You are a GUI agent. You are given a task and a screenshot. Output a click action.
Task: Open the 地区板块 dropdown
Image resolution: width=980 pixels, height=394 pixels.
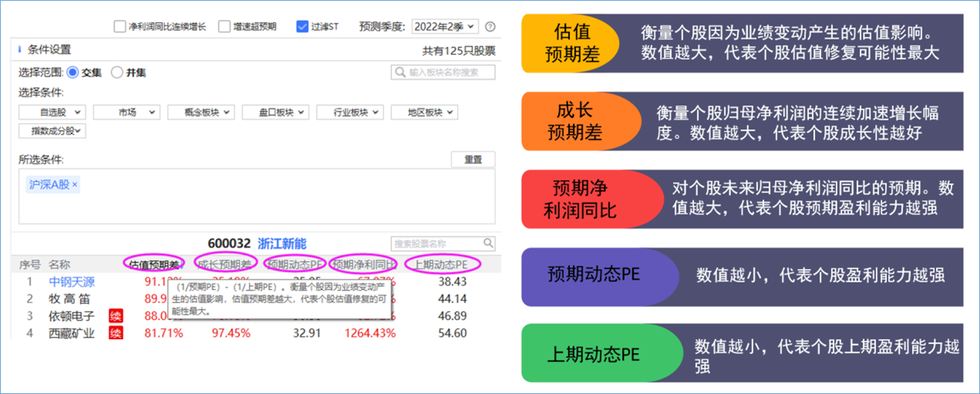pyautogui.click(x=424, y=112)
